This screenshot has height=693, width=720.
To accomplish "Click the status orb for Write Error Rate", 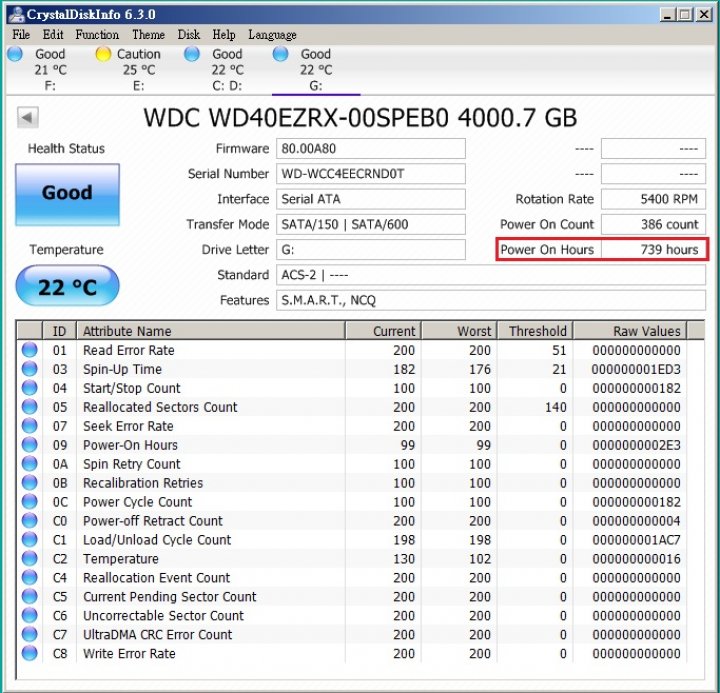I will coord(29,653).
